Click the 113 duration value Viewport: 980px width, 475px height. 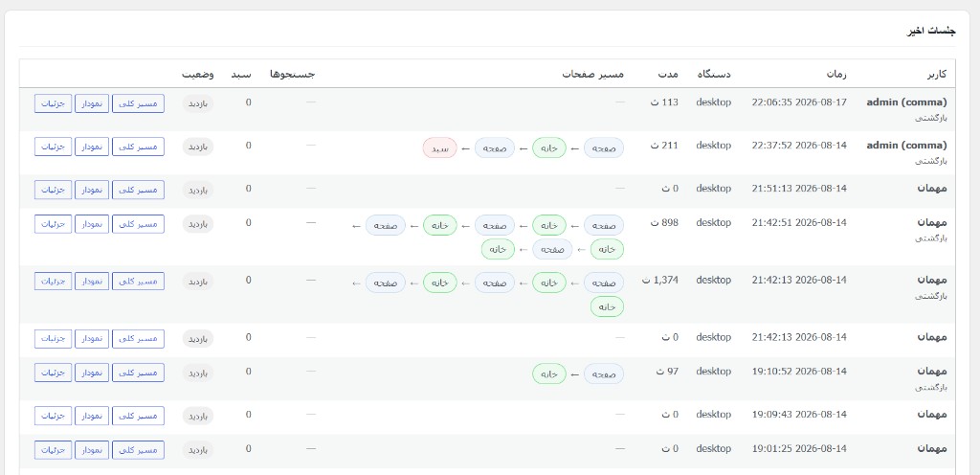(x=665, y=102)
